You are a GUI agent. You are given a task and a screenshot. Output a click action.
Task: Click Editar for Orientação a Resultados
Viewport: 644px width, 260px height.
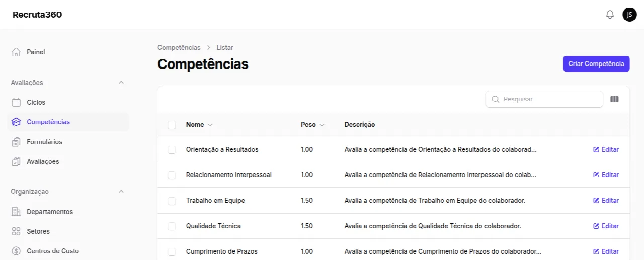[606, 149]
